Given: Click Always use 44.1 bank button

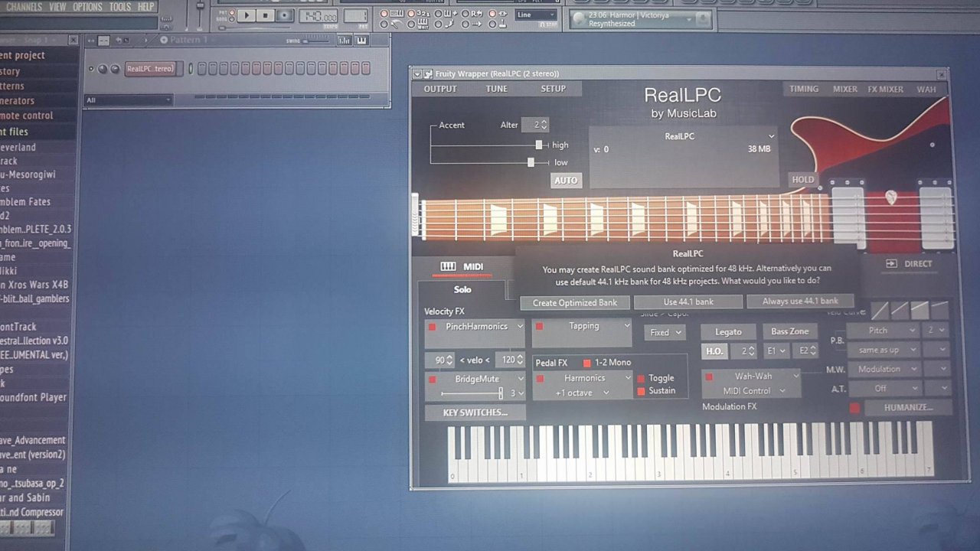Looking at the screenshot, I should (x=800, y=301).
